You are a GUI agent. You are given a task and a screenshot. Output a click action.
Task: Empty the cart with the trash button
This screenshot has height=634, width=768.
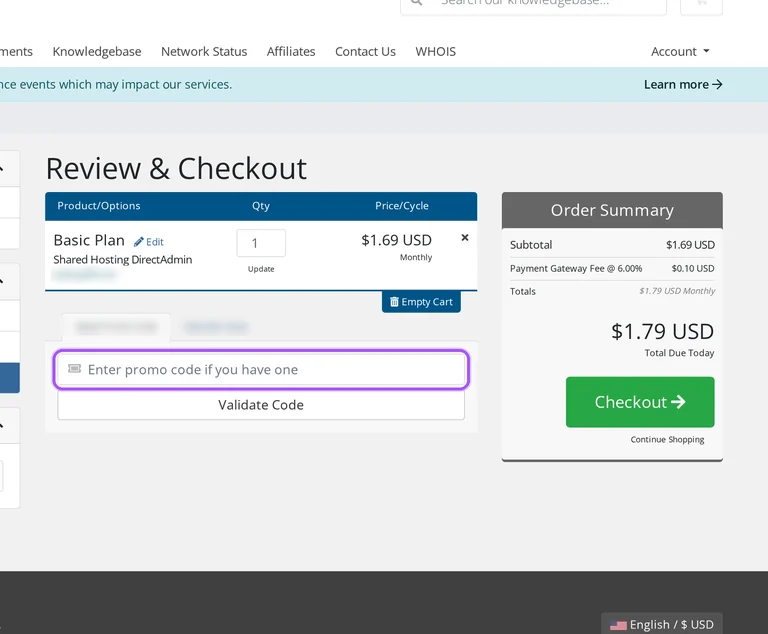point(421,302)
